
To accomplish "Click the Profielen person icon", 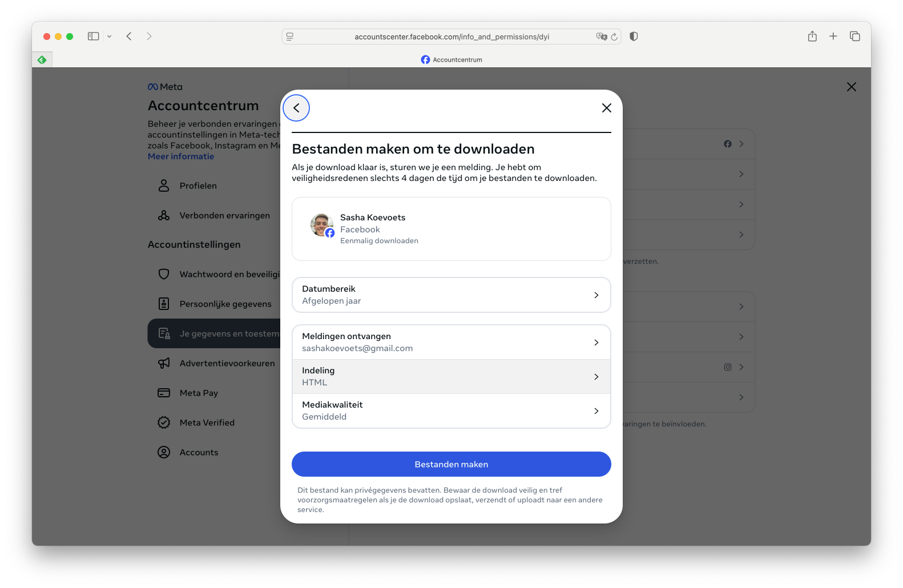I will tap(164, 186).
